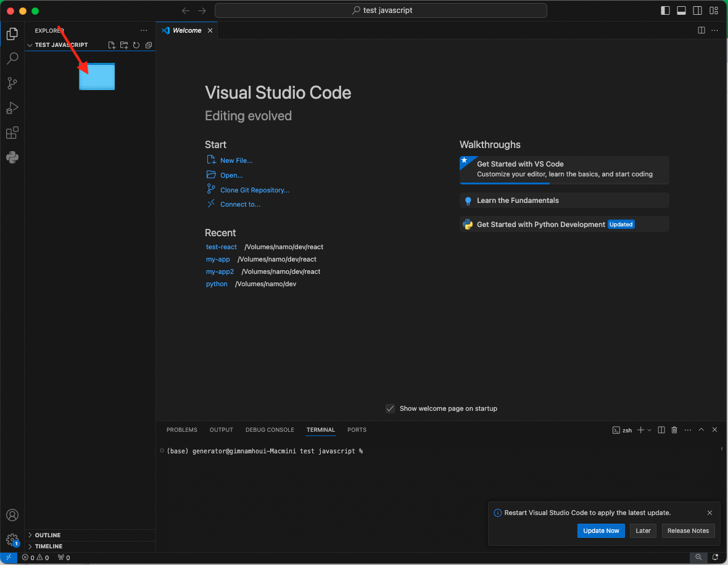Open Customize Layout icon

click(x=714, y=10)
